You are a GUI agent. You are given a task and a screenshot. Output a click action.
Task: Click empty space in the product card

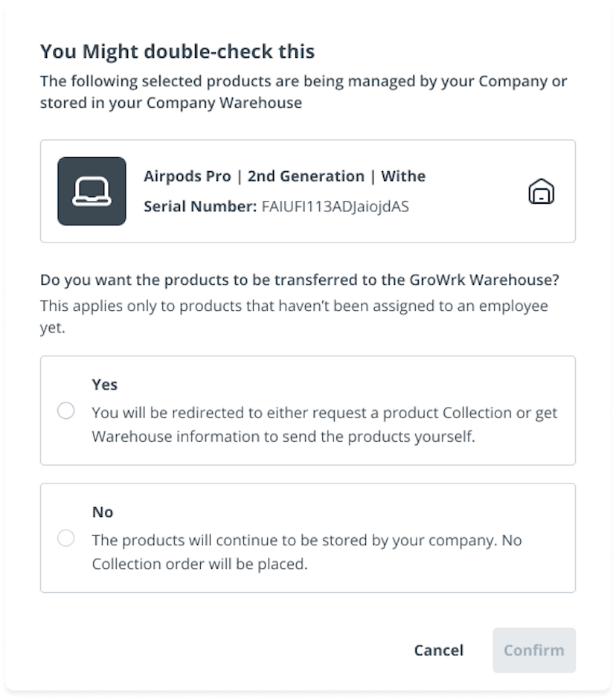tap(476, 223)
